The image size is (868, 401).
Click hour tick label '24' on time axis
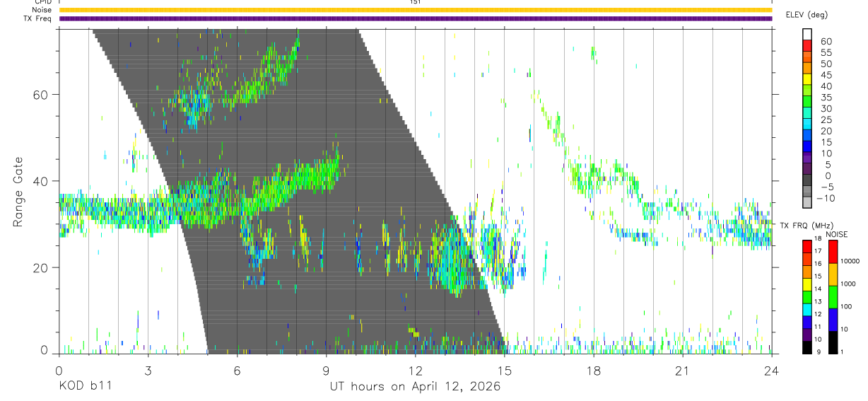(x=771, y=371)
